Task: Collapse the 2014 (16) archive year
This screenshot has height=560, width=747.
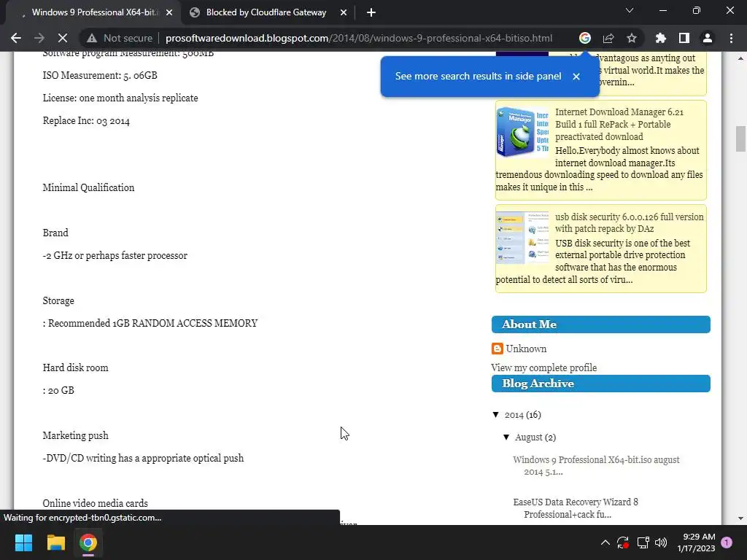Action: tap(496, 415)
